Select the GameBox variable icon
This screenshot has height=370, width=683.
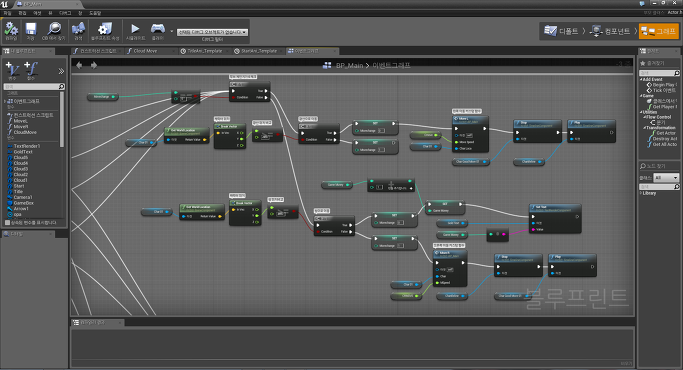tap(10, 203)
